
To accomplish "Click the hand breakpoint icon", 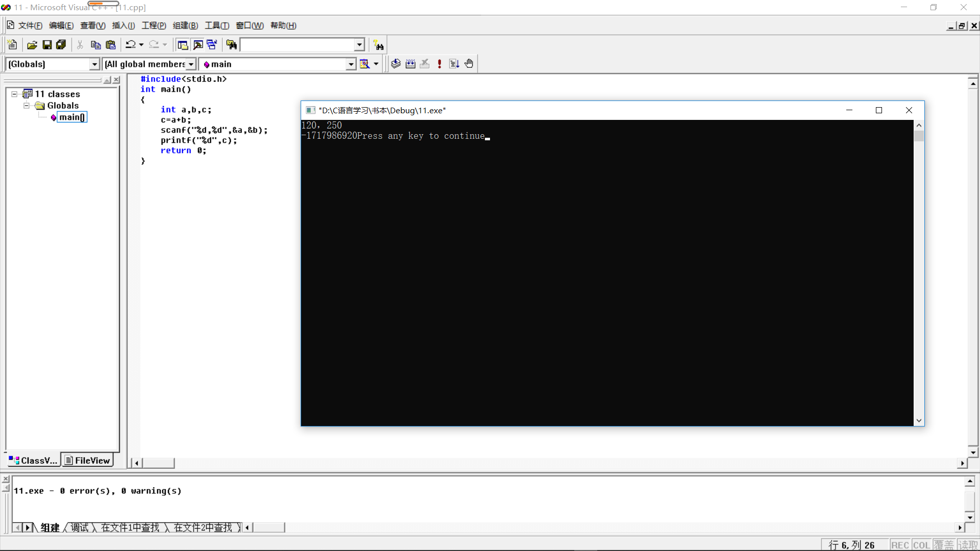I will coord(469,64).
